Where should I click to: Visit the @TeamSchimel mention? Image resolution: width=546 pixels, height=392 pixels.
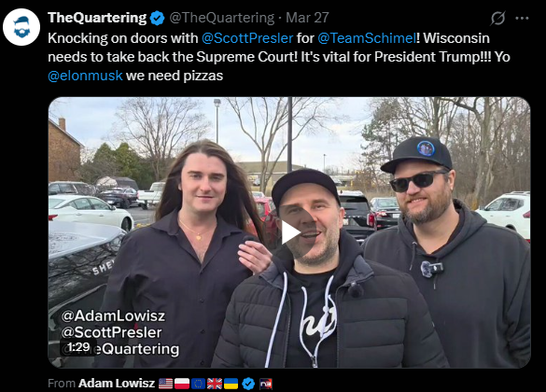pyautogui.click(x=367, y=38)
